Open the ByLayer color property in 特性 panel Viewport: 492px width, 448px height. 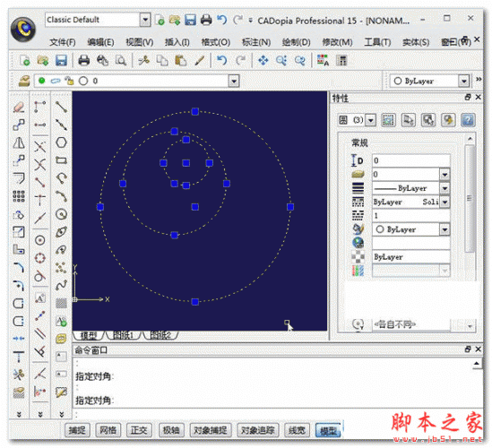point(411,229)
